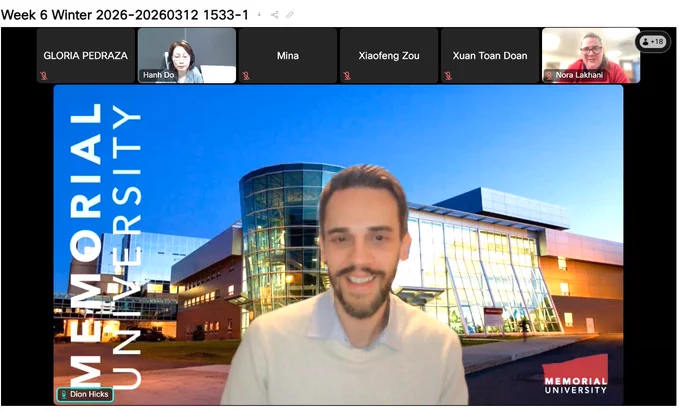
Task: Click the green microphone icon beside Dion Hicks
Action: [x=64, y=395]
